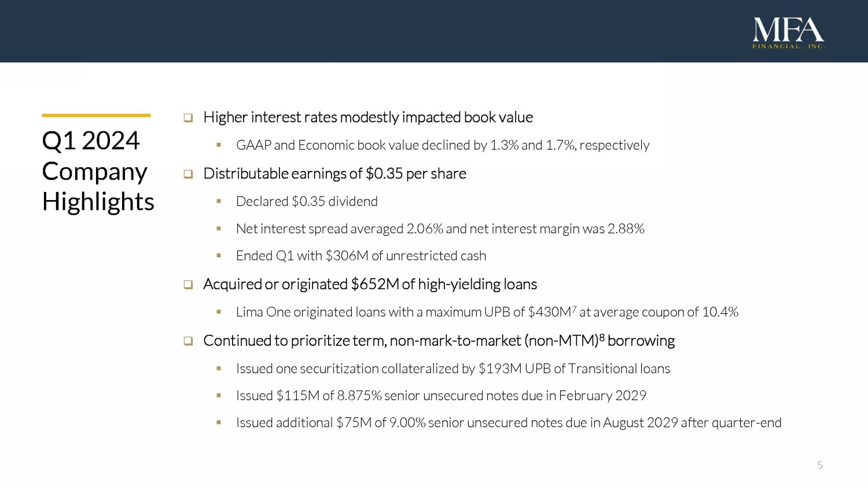Image resolution: width=868 pixels, height=488 pixels.
Task: Click the gold bullet before 'Issued additional $75M'
Action: (x=219, y=423)
